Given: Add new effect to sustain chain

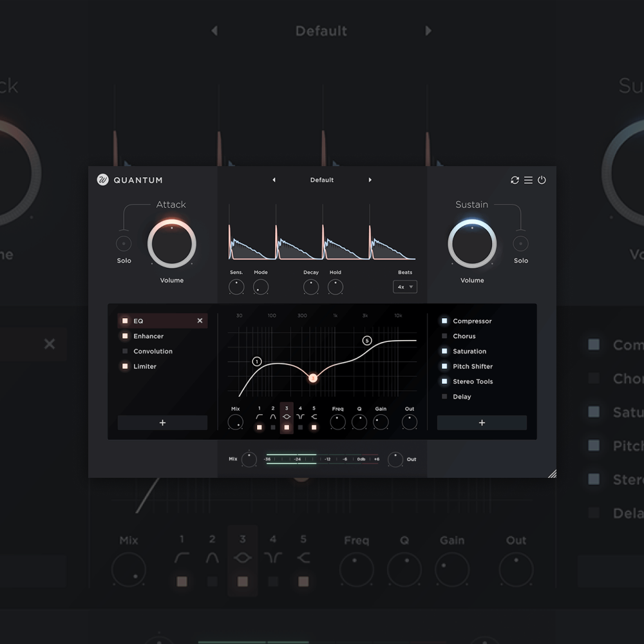Looking at the screenshot, I should (482, 423).
